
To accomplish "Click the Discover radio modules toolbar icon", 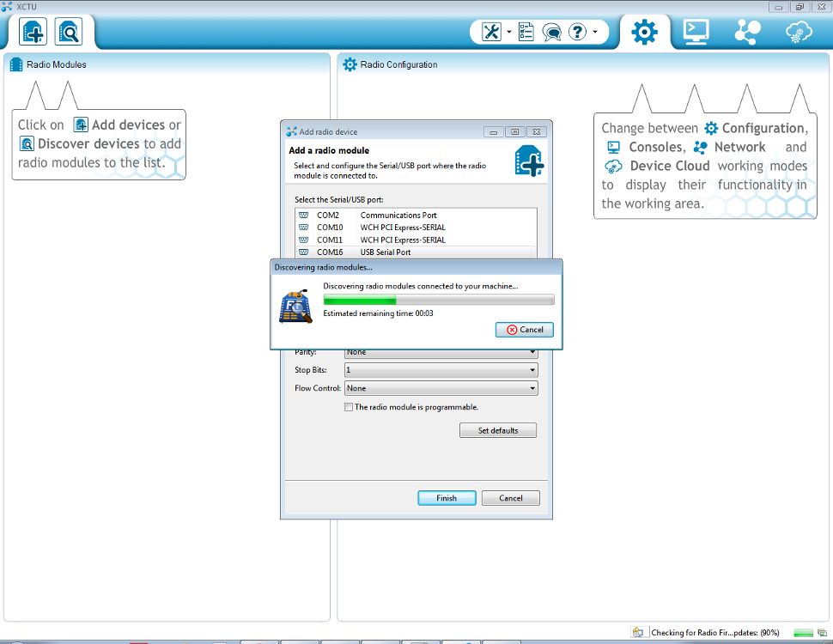I will click(69, 32).
